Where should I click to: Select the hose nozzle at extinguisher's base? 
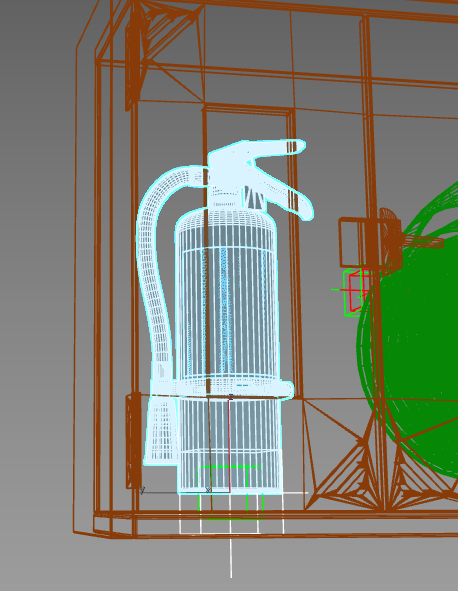point(162,432)
